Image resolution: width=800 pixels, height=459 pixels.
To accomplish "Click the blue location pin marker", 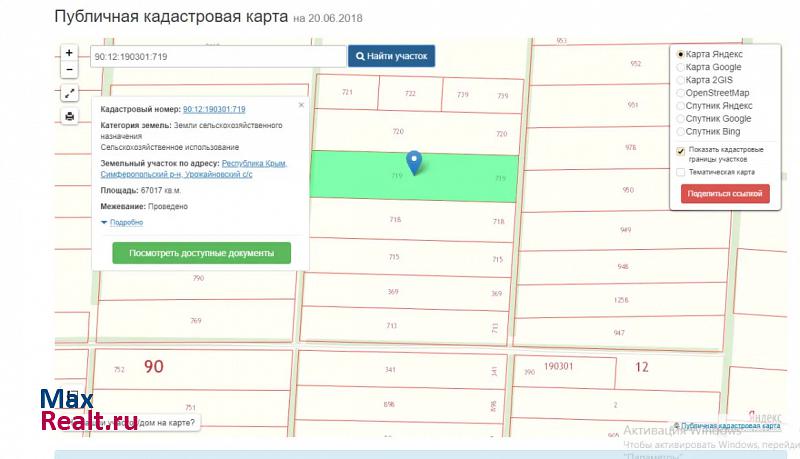I will [415, 162].
